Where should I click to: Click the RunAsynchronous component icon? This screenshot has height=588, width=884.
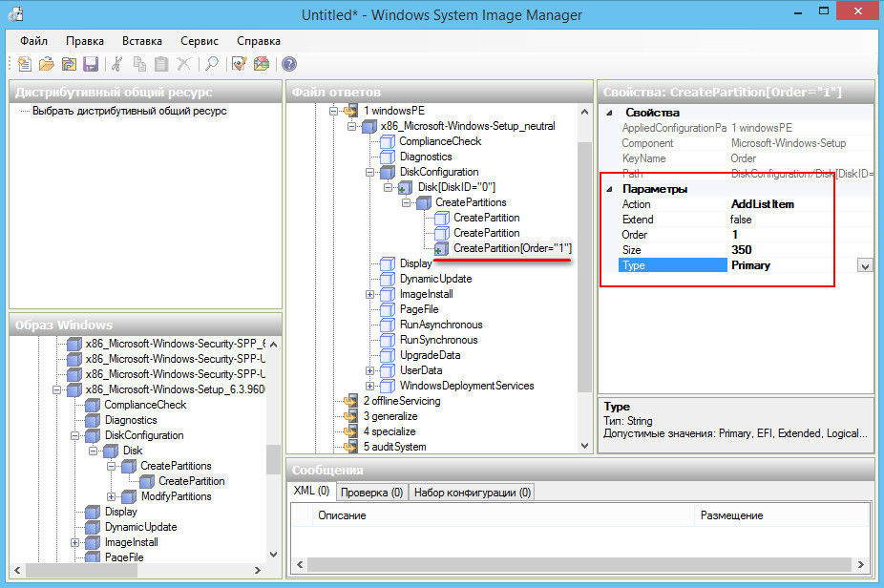(388, 325)
